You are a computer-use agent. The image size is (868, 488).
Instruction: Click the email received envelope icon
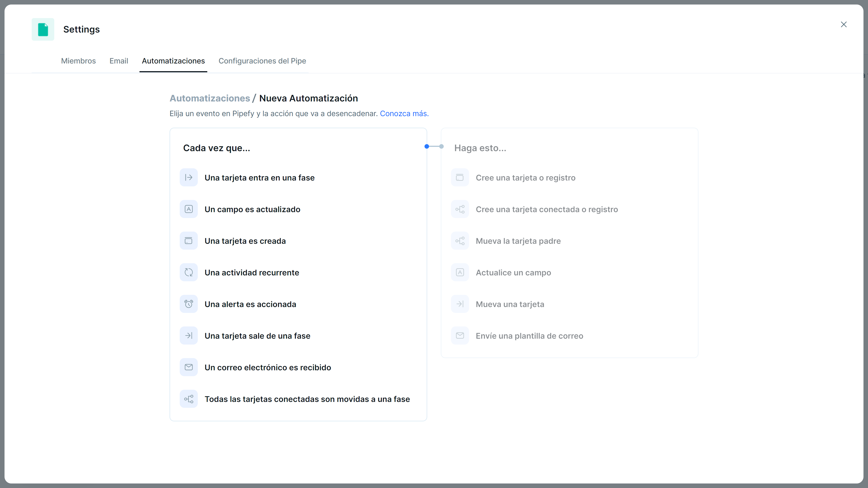point(188,367)
